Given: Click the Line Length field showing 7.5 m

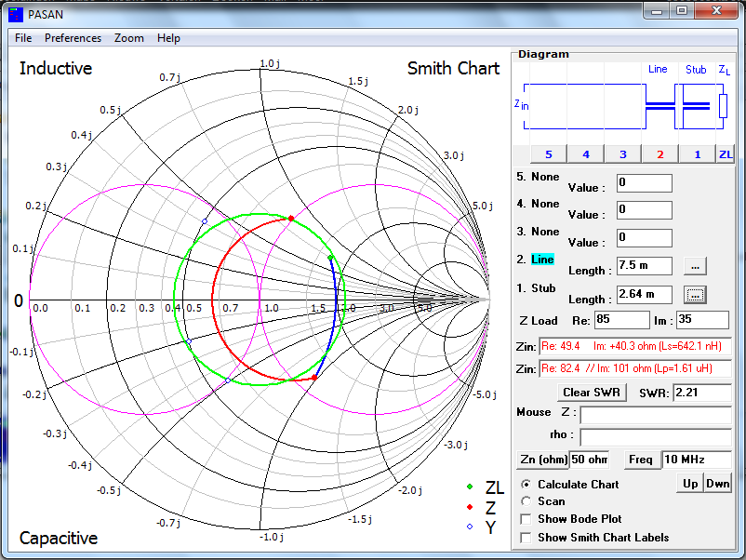Looking at the screenshot, I should pos(645,265).
